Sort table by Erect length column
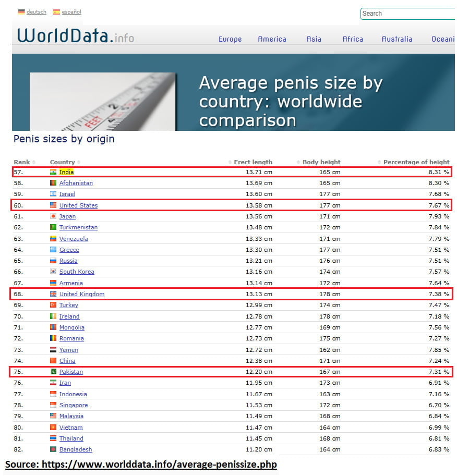457x476 pixels. (x=252, y=162)
